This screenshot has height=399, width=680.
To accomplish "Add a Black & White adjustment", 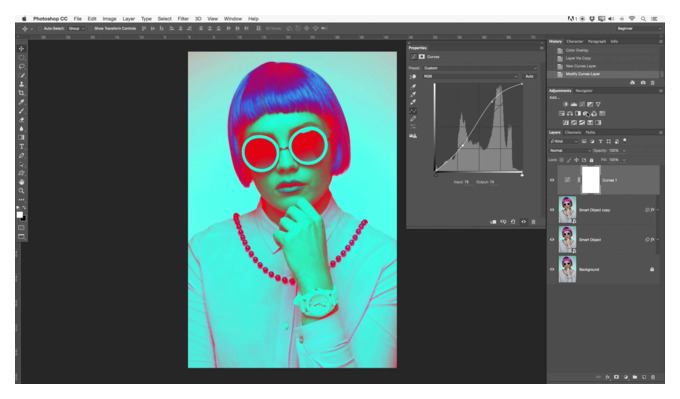I will click(578, 114).
